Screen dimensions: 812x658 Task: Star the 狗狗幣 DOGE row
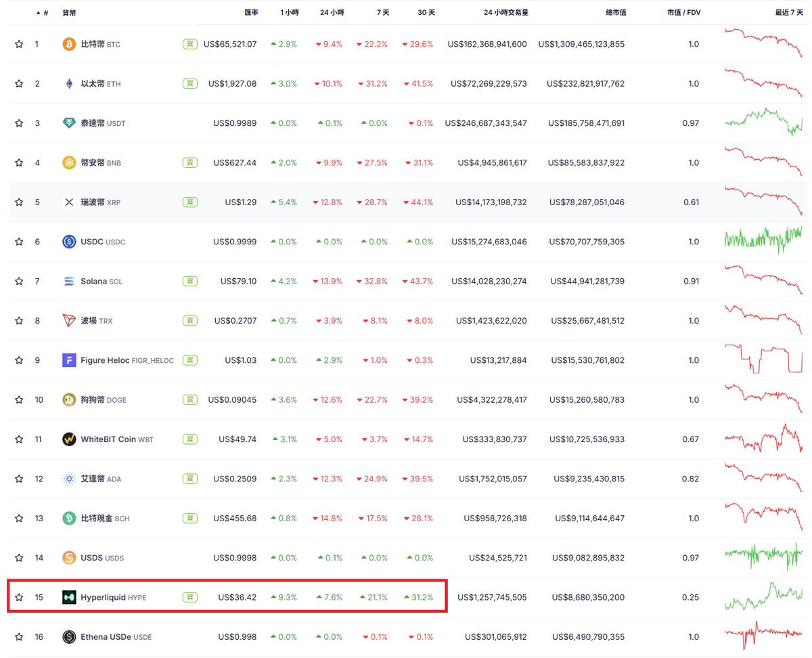tap(19, 400)
